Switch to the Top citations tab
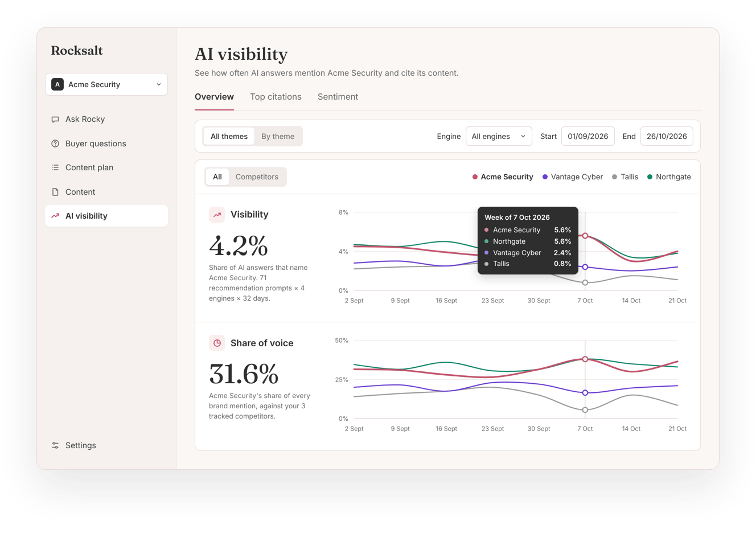Image resolution: width=756 pixels, height=533 pixels. 276,97
